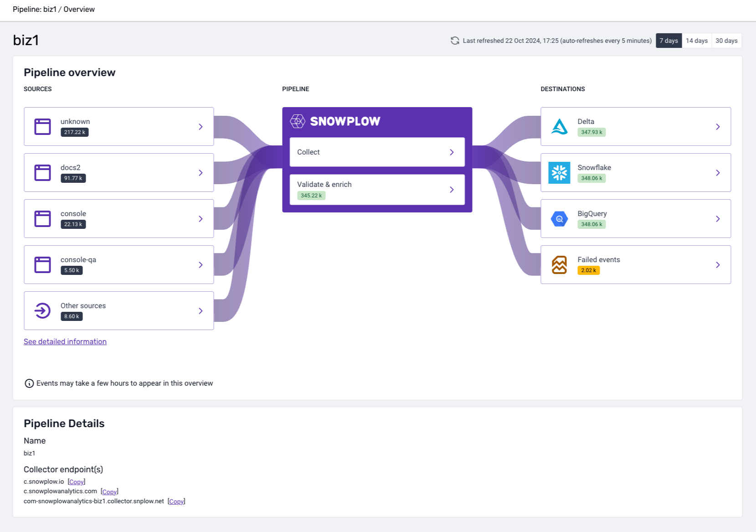Click the refresh icon beside Last refreshed
Viewport: 756px width, 532px height.
pyautogui.click(x=455, y=41)
